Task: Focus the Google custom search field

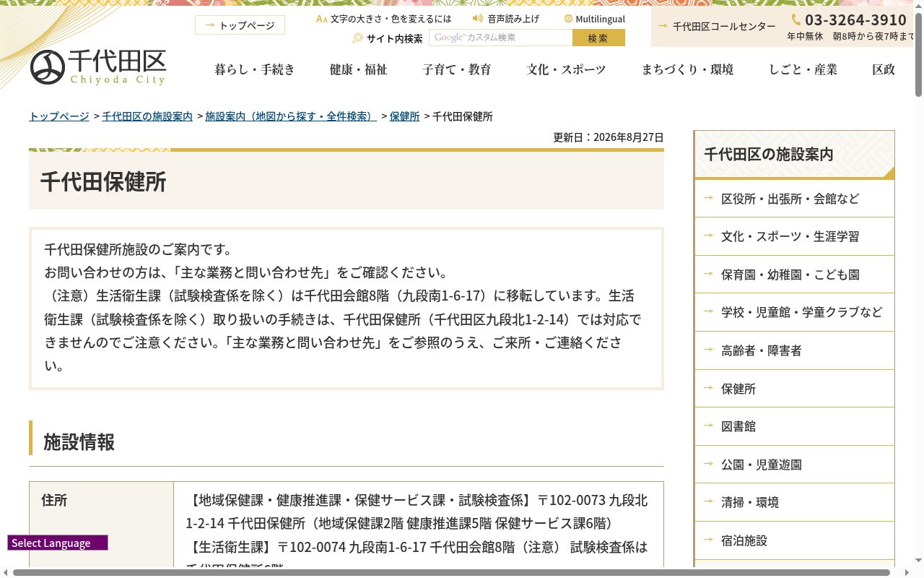Action: point(500,38)
